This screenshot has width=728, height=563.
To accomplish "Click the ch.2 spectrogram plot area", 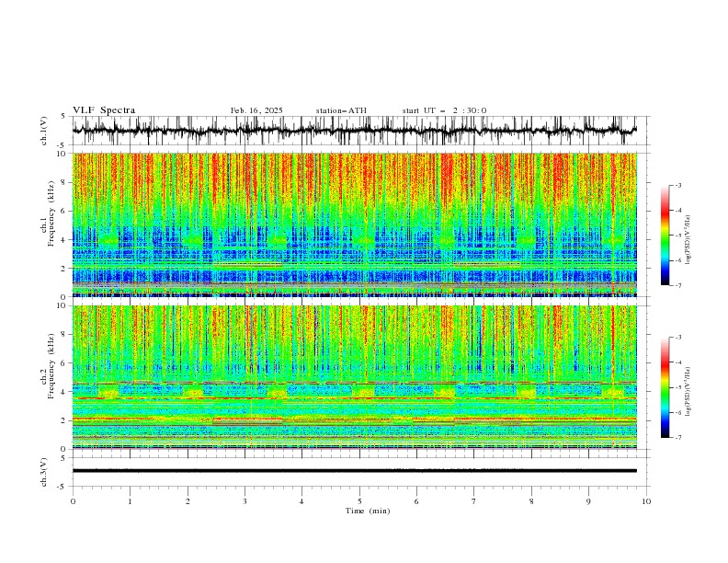I will point(355,377).
